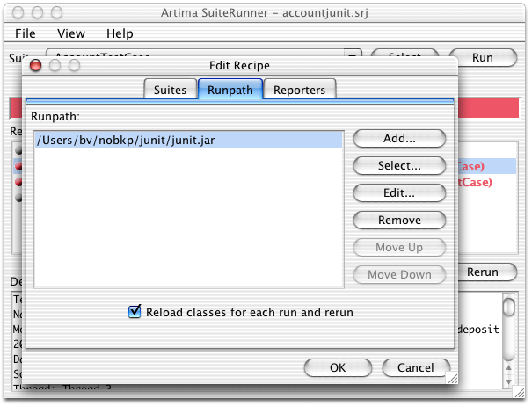This screenshot has height=406, width=532.
Task: Switch to the Reporters tab
Action: click(x=299, y=90)
